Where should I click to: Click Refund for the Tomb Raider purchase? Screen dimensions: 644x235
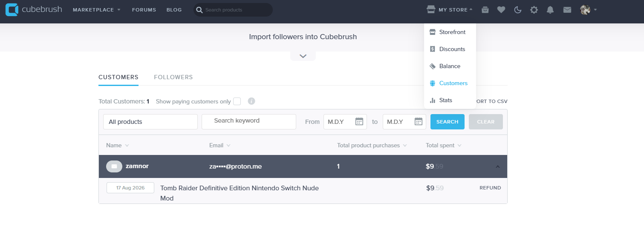490,188
